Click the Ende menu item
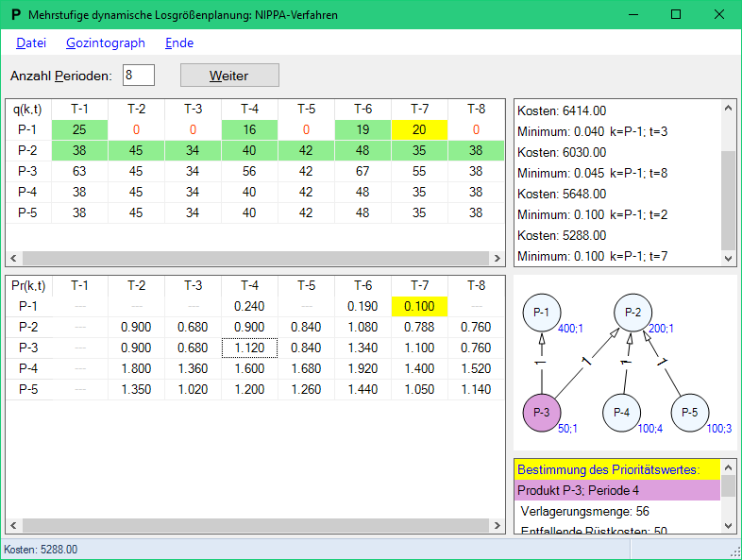Viewport: 742px width, 560px height. 179,42
